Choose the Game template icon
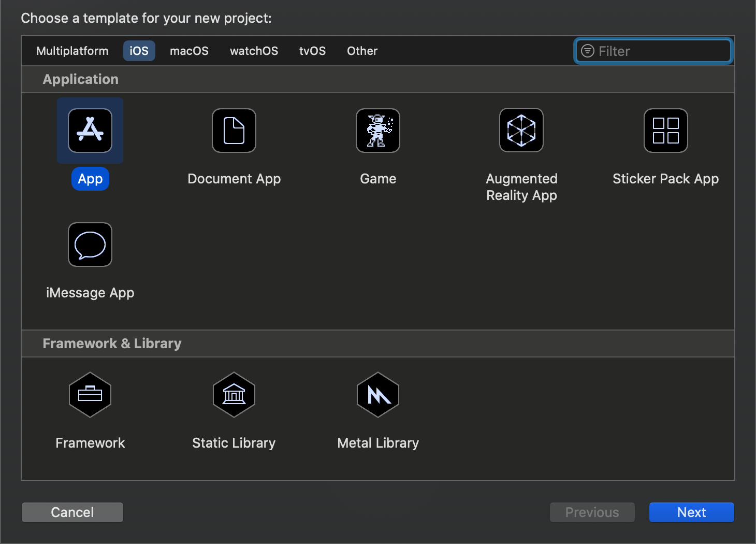756x544 pixels. (378, 131)
